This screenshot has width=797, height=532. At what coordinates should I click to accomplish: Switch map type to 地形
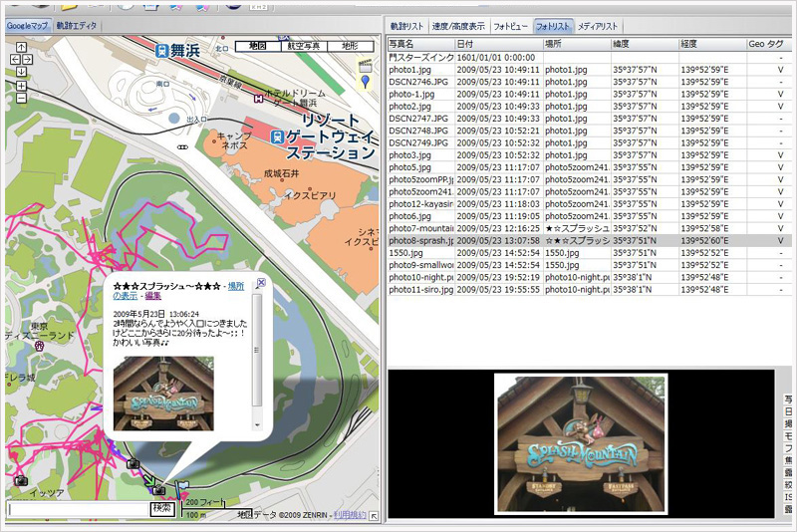pos(350,46)
